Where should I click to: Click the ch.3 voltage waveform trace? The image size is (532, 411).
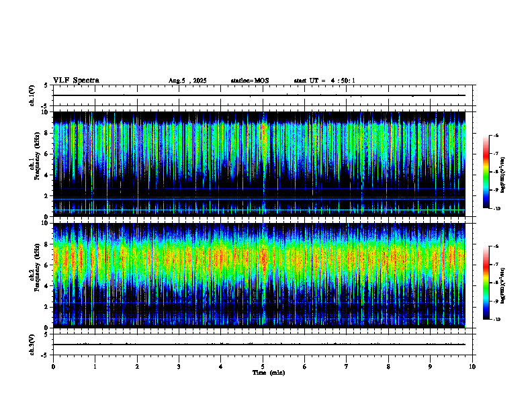(x=259, y=345)
